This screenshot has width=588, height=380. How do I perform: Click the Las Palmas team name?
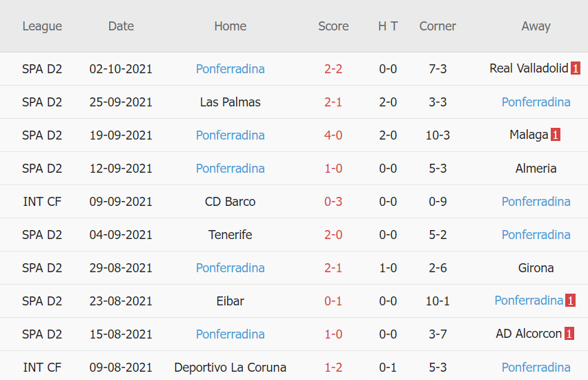coord(230,102)
